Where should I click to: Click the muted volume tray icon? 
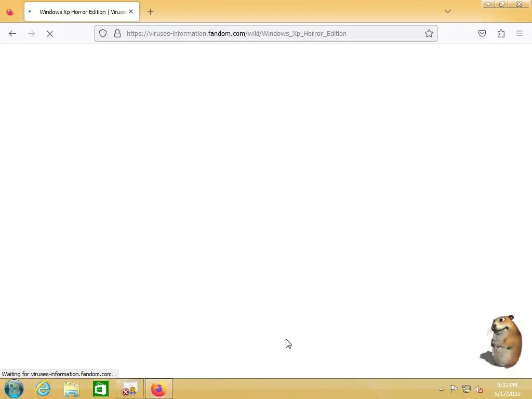tap(478, 389)
